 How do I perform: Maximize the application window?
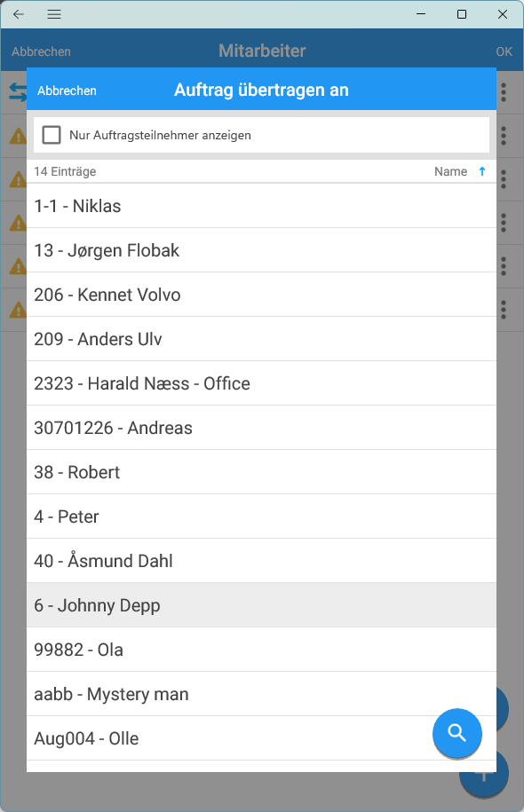click(x=462, y=14)
